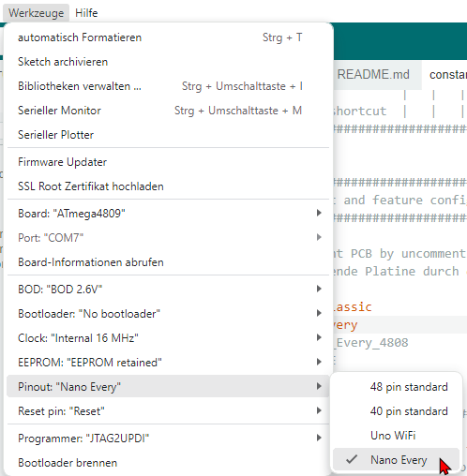Launch Serieller Monitor
This screenshot has height=476, width=467.
coord(168,111)
